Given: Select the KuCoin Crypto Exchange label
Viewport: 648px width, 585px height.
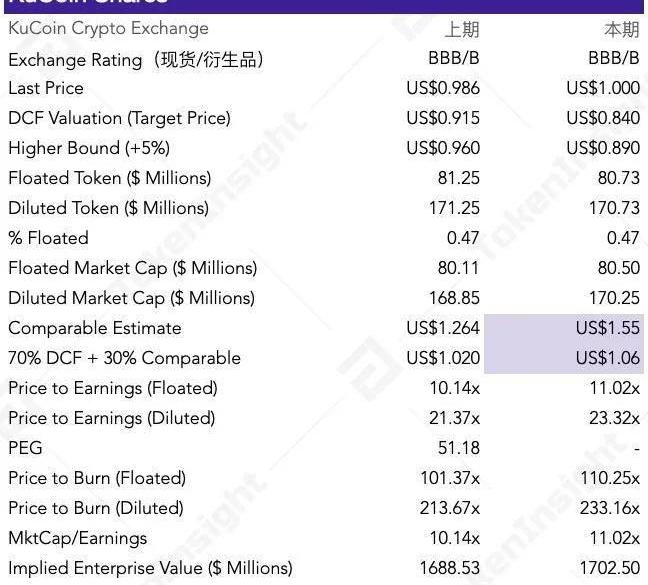Looking at the screenshot, I should pos(108,29).
